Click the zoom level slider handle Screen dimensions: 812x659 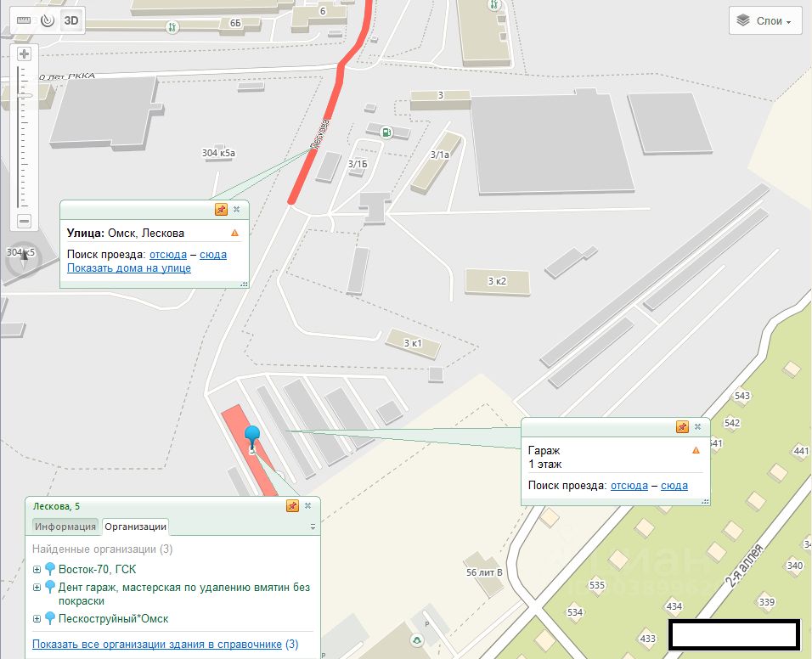tap(24, 95)
